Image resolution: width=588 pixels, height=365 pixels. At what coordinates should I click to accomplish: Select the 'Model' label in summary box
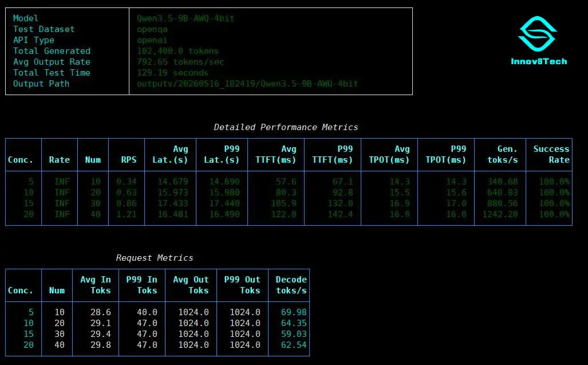tap(26, 18)
